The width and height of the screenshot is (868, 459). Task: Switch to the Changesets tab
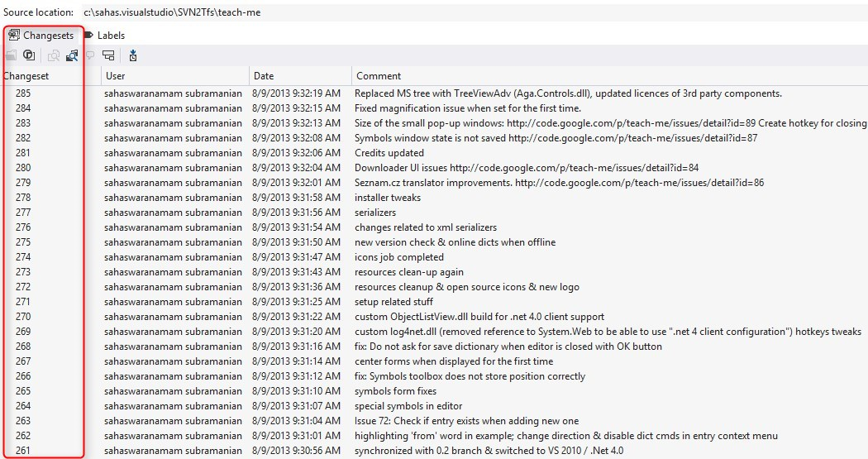[41, 36]
